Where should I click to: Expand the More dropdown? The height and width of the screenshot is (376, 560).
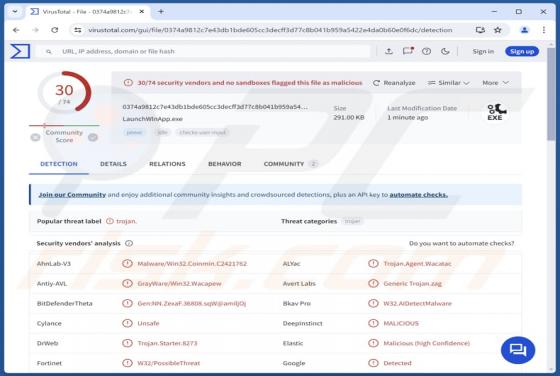[x=495, y=83]
